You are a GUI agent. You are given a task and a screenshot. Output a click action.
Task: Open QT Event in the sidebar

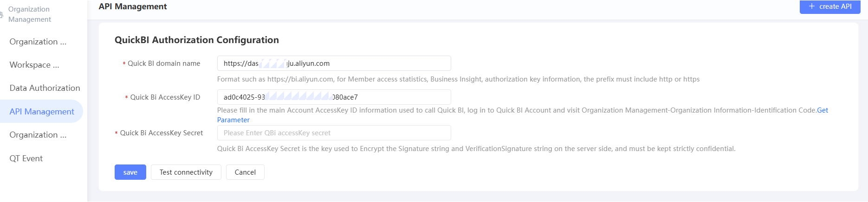pyautogui.click(x=26, y=158)
